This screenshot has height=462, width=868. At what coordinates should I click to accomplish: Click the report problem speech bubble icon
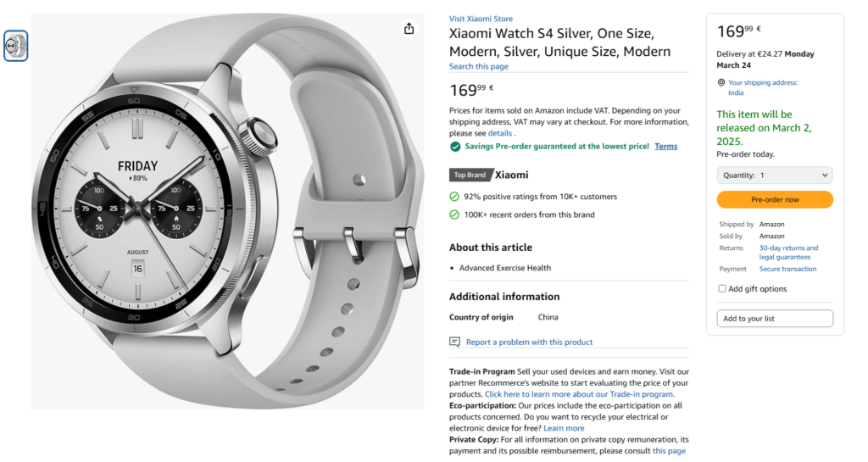coord(455,342)
